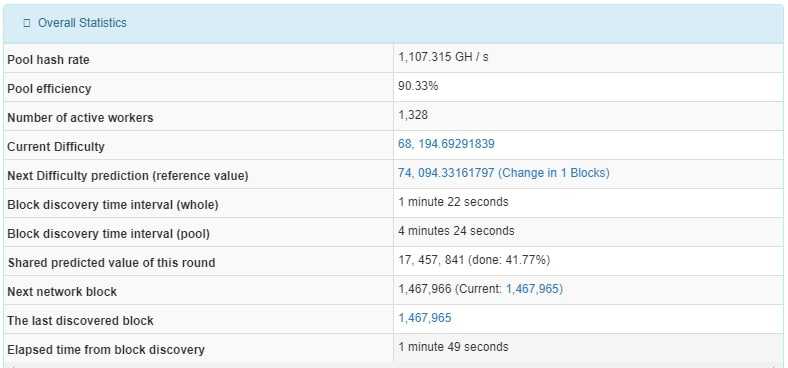
Task: Select Shared predicted value of this round label
Action: [x=111, y=263]
